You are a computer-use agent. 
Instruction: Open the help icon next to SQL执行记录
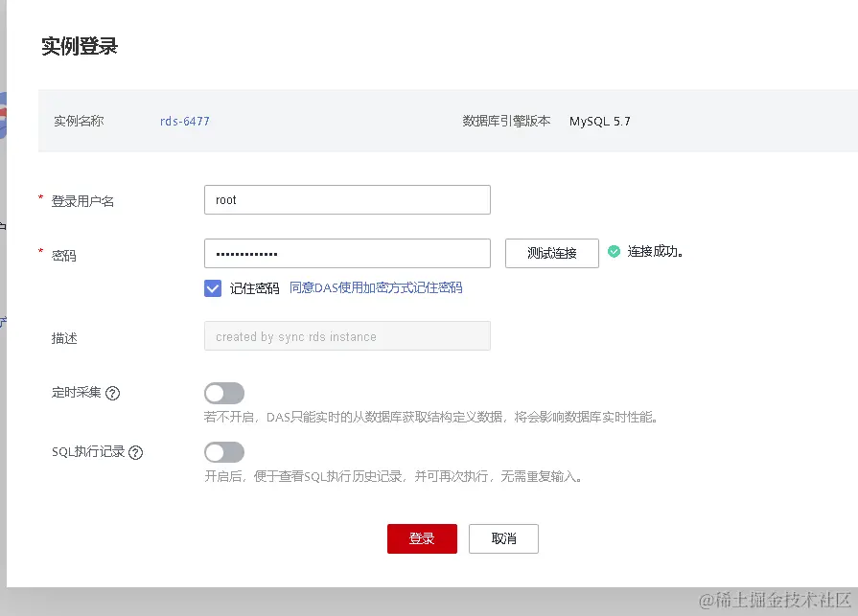(x=136, y=452)
